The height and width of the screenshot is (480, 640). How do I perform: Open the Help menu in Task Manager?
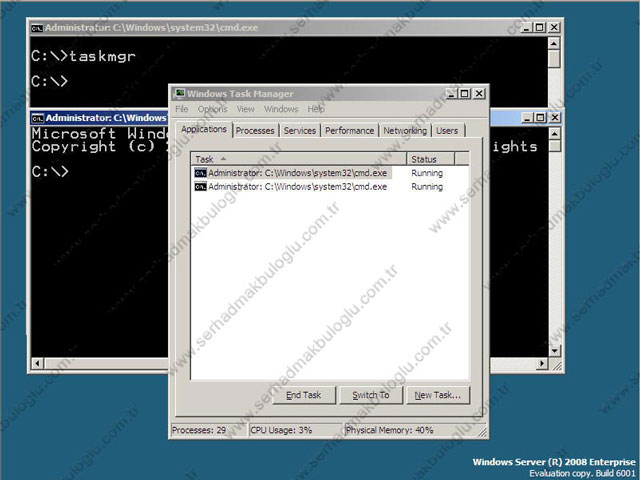coord(316,109)
